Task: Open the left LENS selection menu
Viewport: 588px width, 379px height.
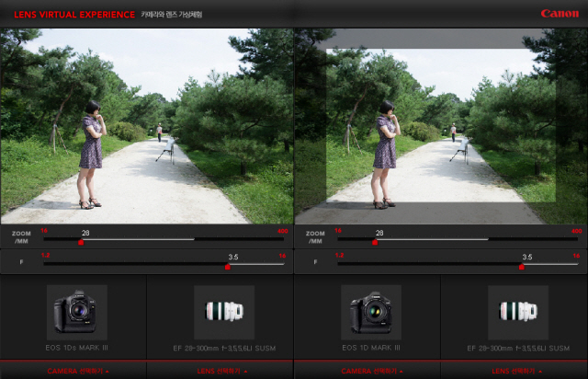Action: (221, 371)
